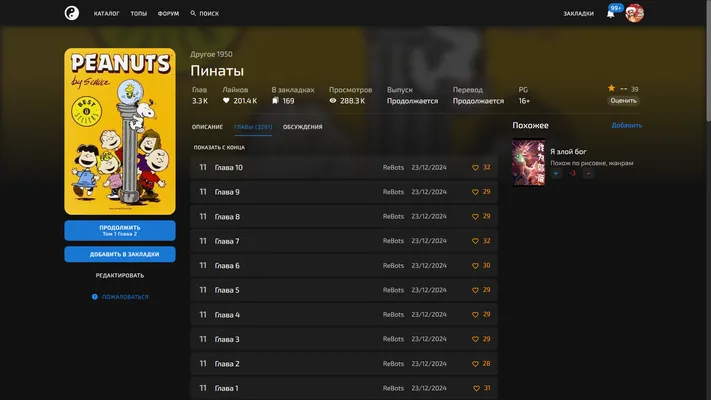Click ReBots translator on Глава 1 row
711x400 pixels.
[393, 388]
